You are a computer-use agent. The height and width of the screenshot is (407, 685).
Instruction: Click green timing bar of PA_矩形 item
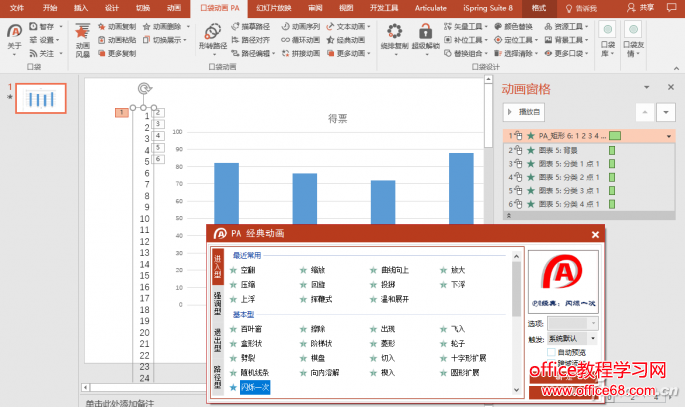(615, 135)
